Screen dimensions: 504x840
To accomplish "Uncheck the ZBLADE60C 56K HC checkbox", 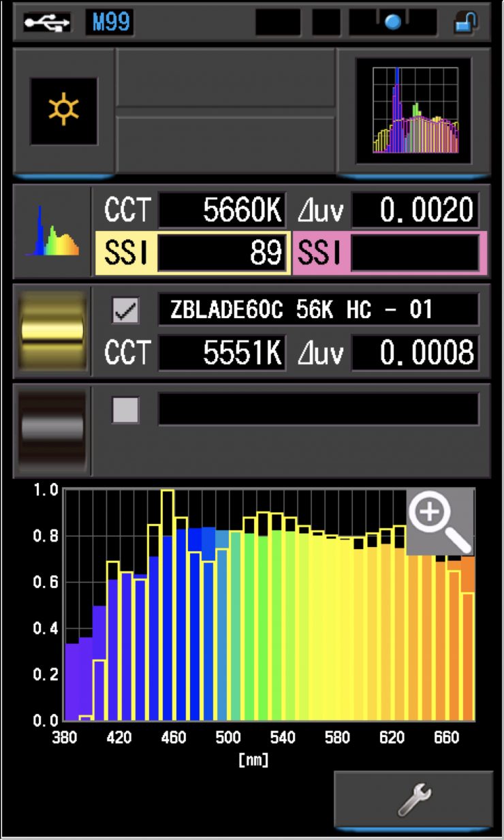I will (125, 311).
